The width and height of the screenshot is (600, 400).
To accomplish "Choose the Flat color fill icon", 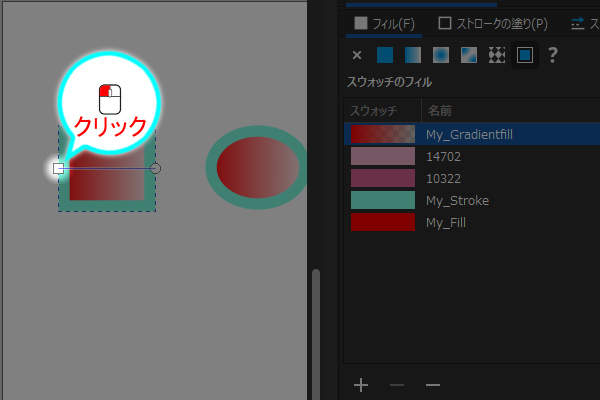I will point(385,55).
